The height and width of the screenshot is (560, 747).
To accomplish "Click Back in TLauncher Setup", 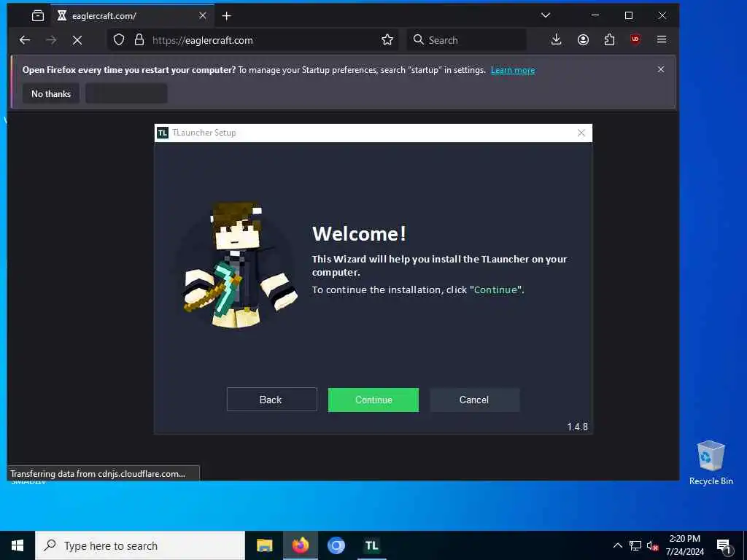I will (271, 400).
